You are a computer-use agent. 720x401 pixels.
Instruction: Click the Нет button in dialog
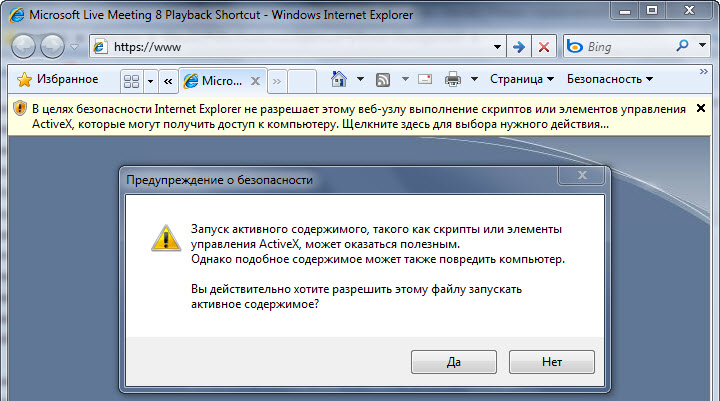(x=551, y=361)
